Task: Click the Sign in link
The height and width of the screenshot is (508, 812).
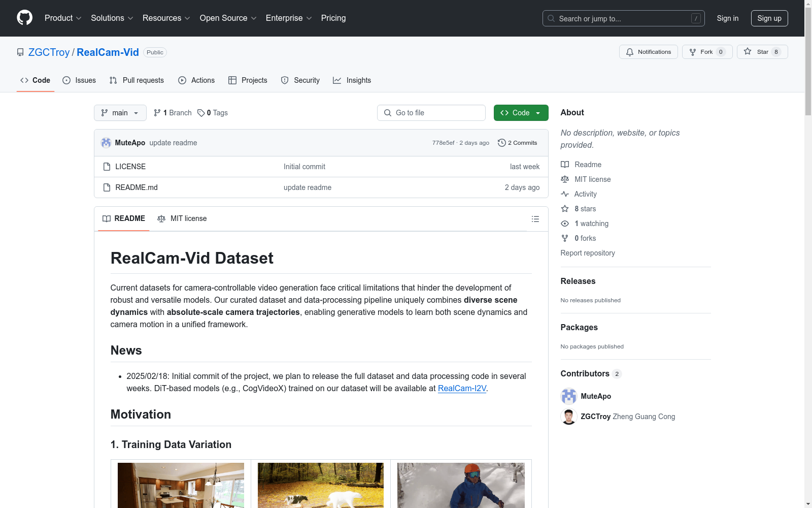Action: [727, 18]
